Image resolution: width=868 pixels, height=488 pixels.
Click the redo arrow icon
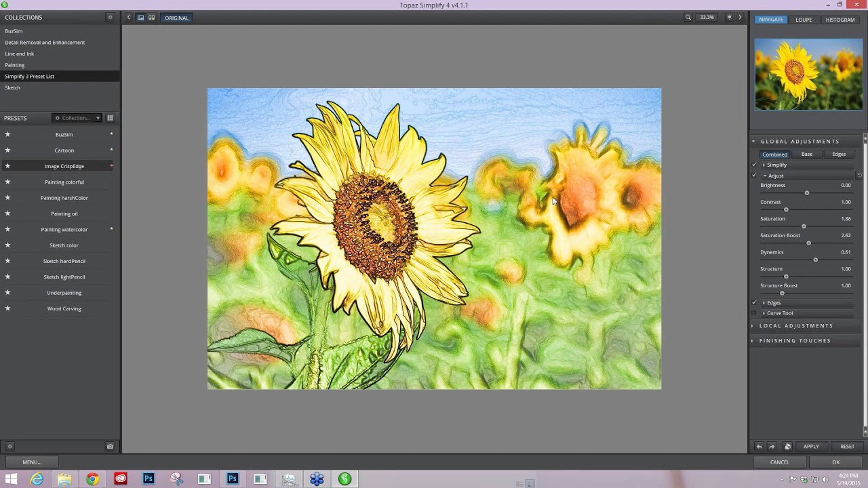click(772, 447)
